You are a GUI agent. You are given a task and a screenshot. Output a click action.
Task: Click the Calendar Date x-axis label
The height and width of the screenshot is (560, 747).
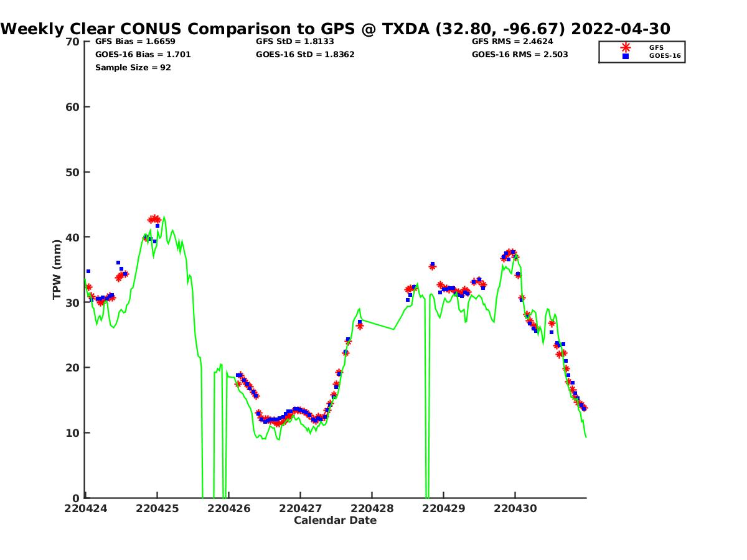[335, 521]
